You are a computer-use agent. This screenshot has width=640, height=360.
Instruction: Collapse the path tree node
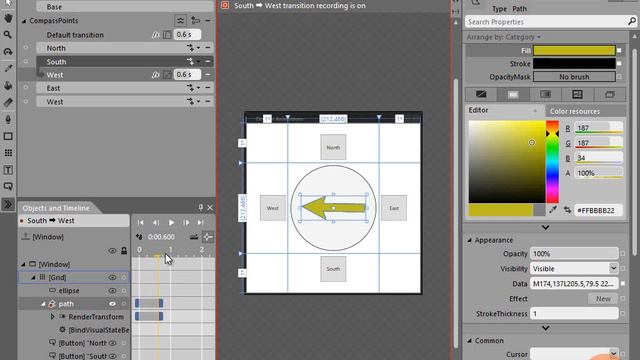(43, 304)
